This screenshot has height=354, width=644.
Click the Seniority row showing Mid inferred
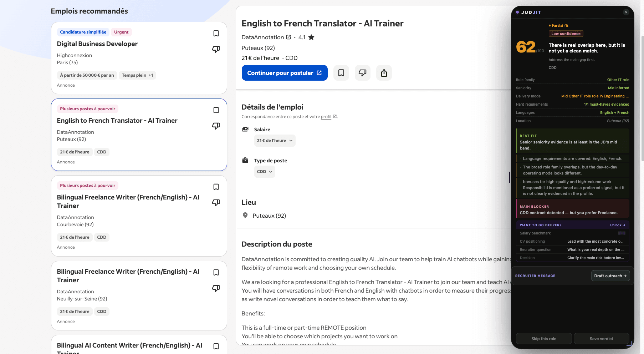click(572, 88)
